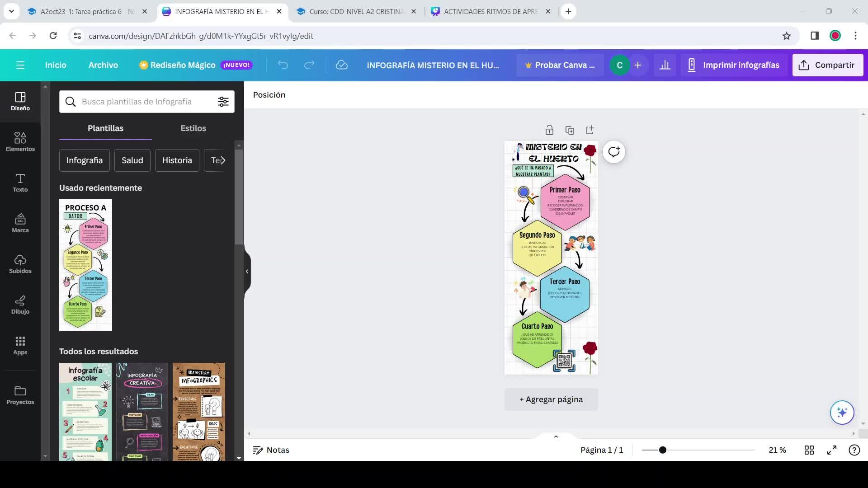
Task: Toggle the grid view of pages
Action: point(809,450)
